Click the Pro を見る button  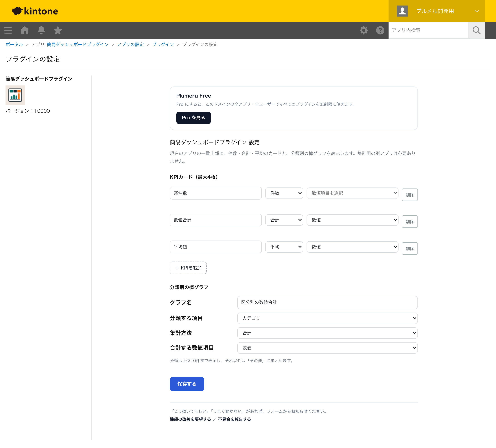pos(193,118)
